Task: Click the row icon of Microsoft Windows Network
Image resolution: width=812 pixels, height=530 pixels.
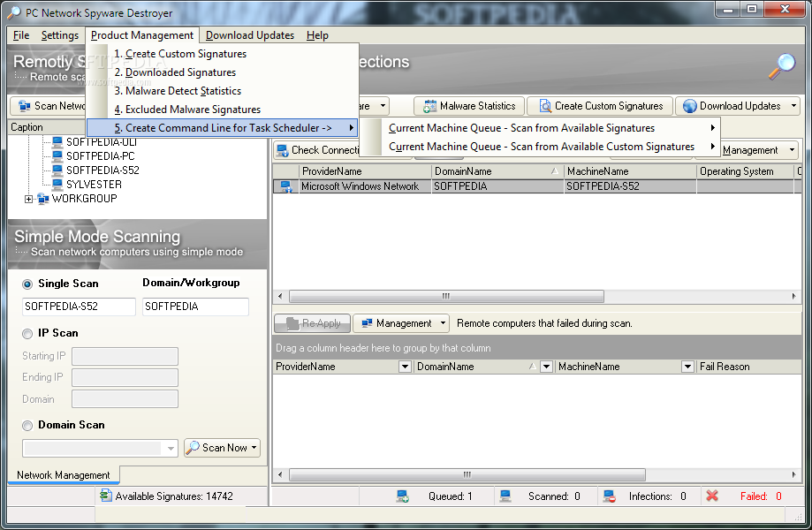Action: (x=286, y=186)
